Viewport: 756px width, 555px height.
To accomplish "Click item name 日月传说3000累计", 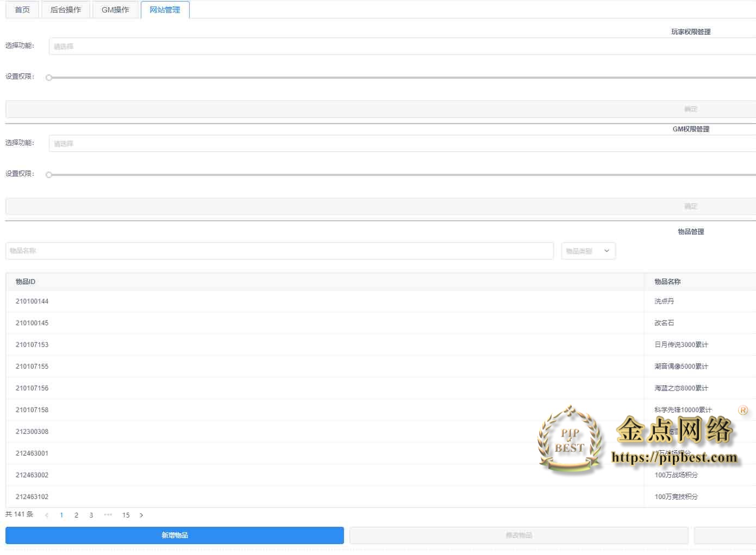I will pos(682,345).
